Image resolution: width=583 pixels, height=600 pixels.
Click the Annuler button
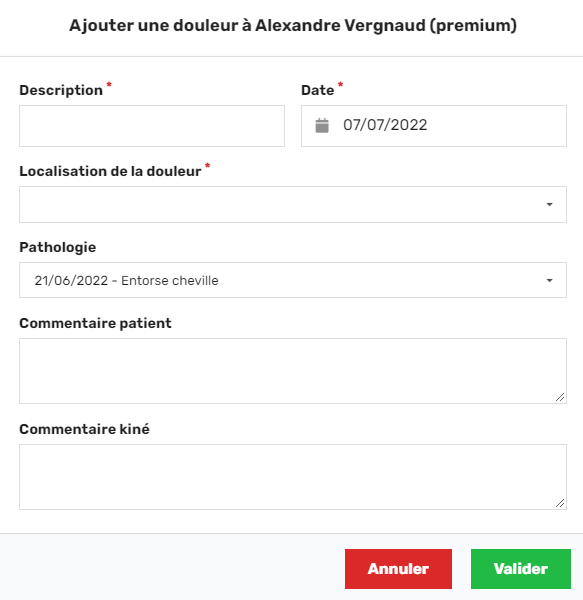click(x=398, y=569)
